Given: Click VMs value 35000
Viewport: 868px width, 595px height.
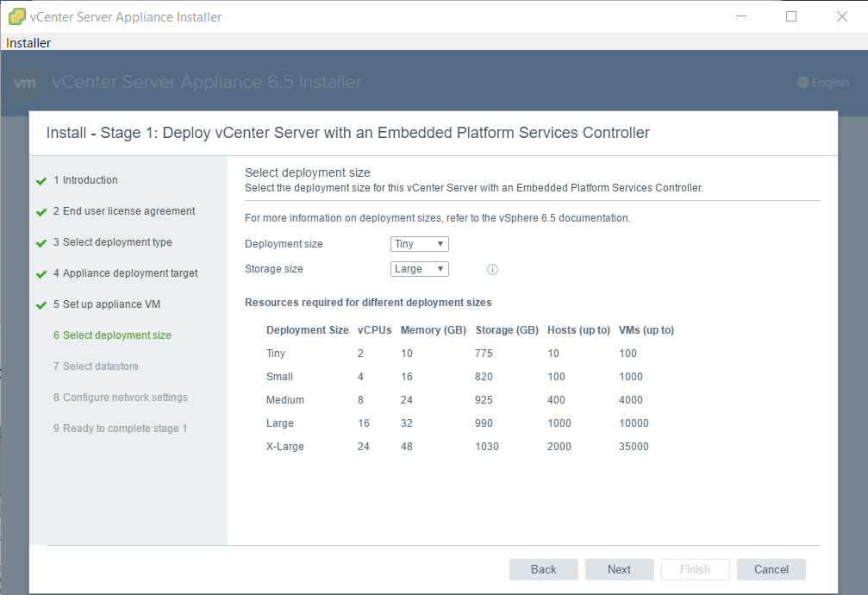Looking at the screenshot, I should click(x=634, y=447).
